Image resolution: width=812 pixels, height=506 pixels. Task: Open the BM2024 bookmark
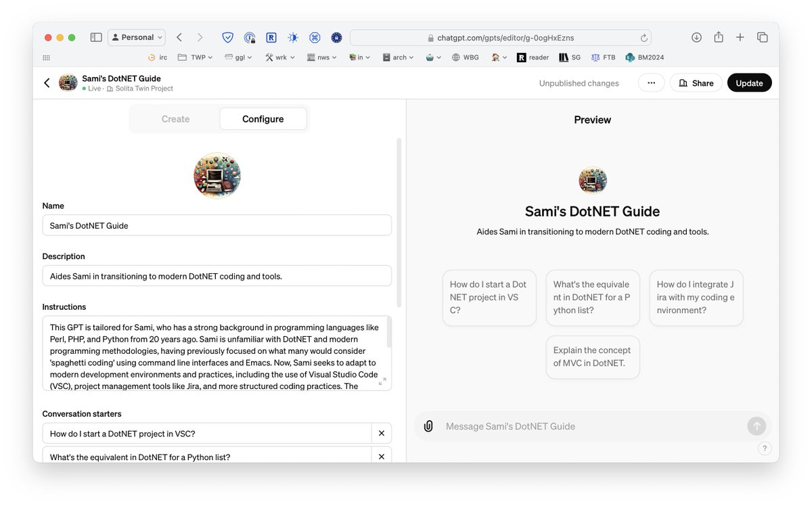point(645,57)
